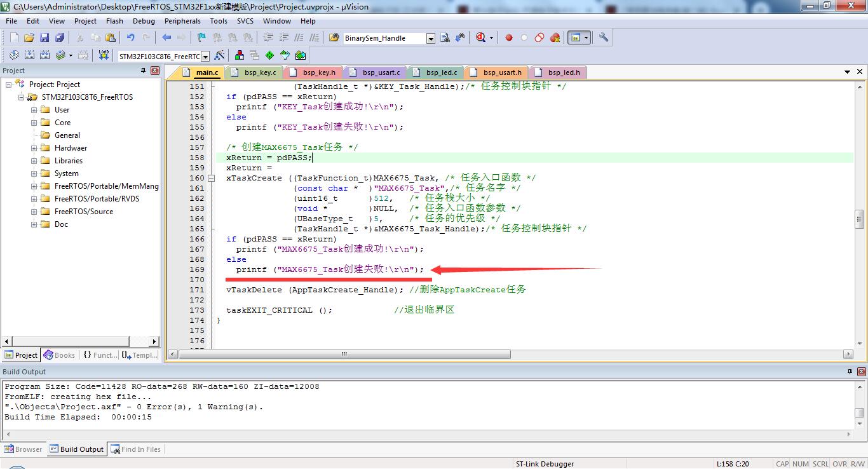Open the Manage Run-Time Environment green diamond
Viewport: 868px width, 469px height.
point(269,55)
